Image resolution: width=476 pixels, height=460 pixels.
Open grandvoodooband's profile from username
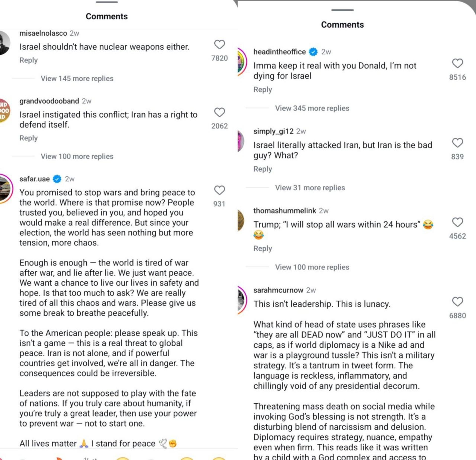click(49, 101)
